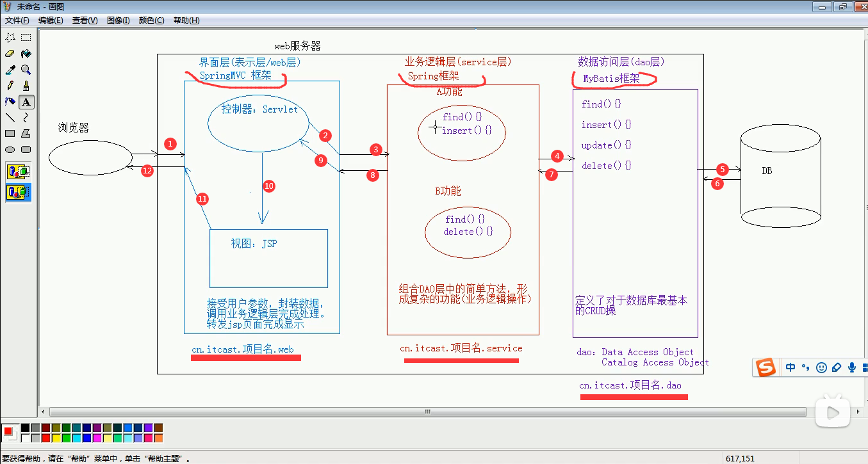This screenshot has width=868, height=464.
Task: Pick the orange color swatch
Action: [158, 438]
